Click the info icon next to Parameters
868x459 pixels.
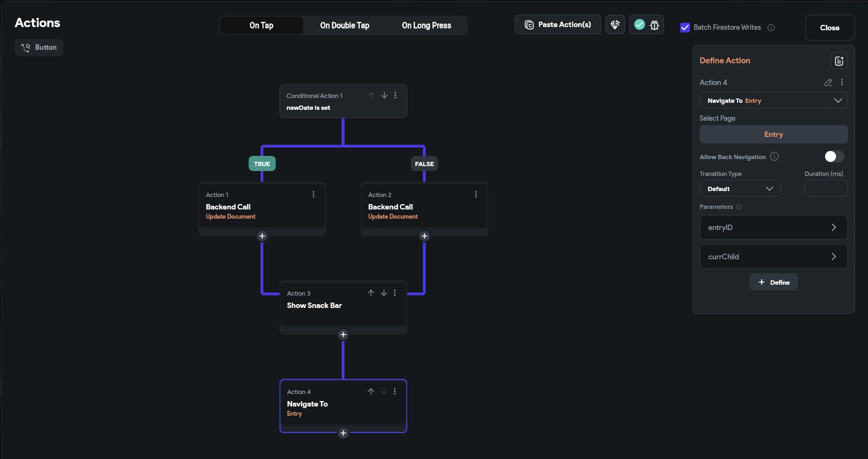pyautogui.click(x=739, y=207)
